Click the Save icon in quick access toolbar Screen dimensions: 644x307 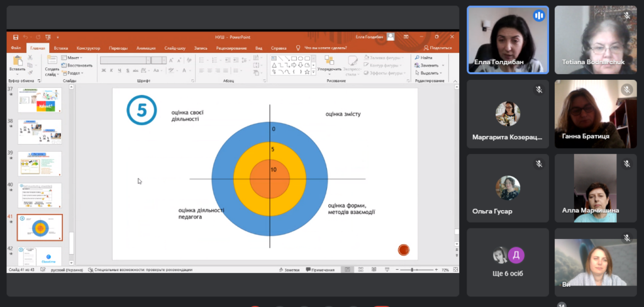pyautogui.click(x=16, y=37)
